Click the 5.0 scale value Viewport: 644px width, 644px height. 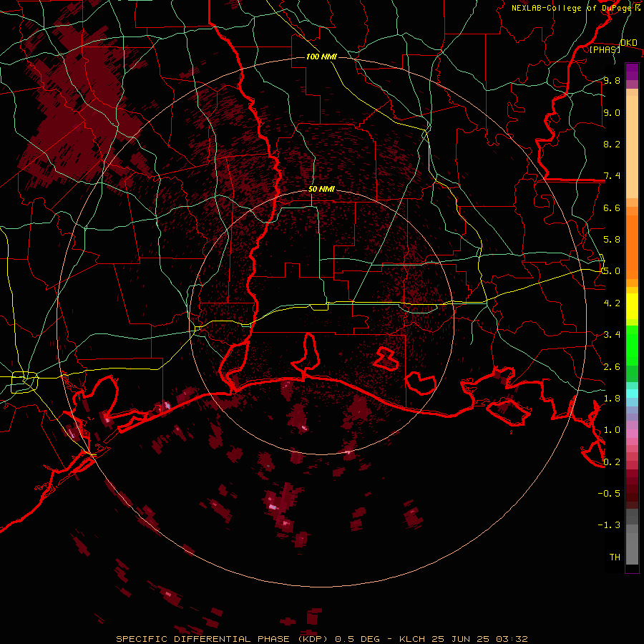[612, 271]
